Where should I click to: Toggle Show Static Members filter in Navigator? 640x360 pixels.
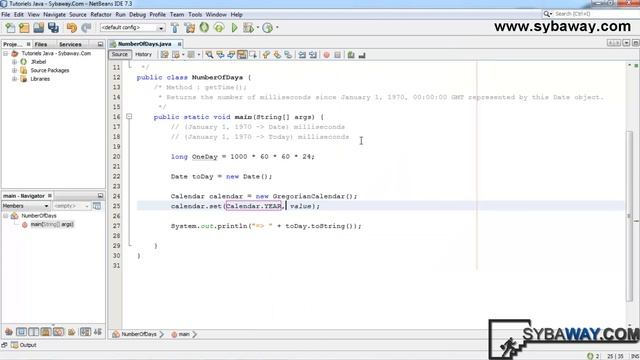click(33, 332)
